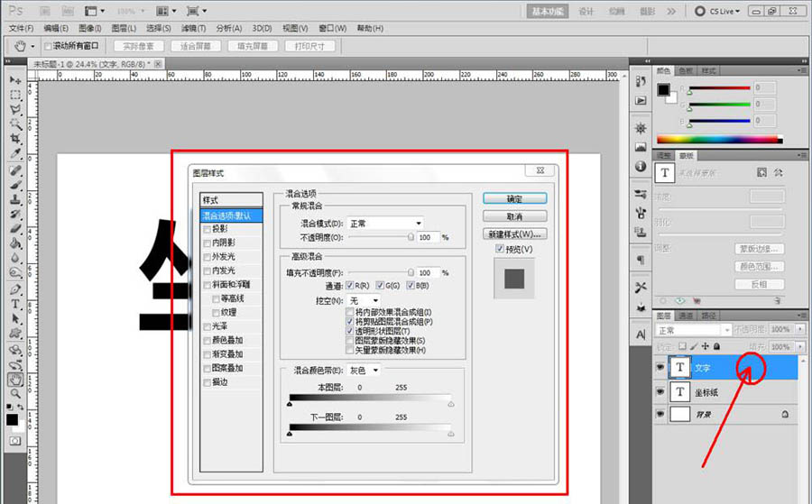Select the Move tool
The image size is (812, 504).
click(x=15, y=80)
